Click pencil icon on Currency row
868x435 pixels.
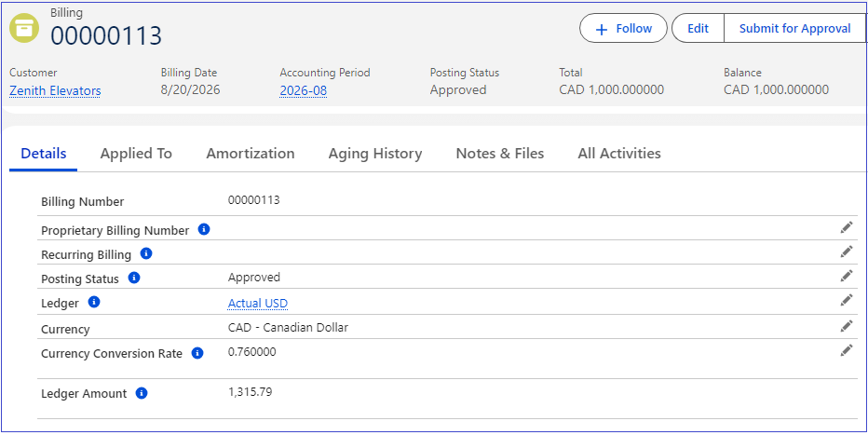click(x=846, y=326)
